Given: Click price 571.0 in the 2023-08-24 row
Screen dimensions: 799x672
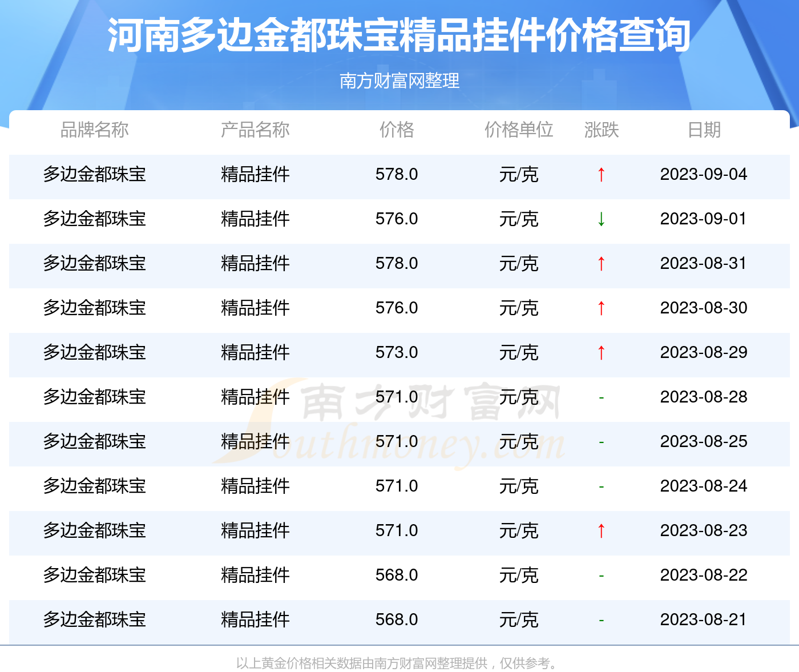Looking at the screenshot, I should [397, 486].
